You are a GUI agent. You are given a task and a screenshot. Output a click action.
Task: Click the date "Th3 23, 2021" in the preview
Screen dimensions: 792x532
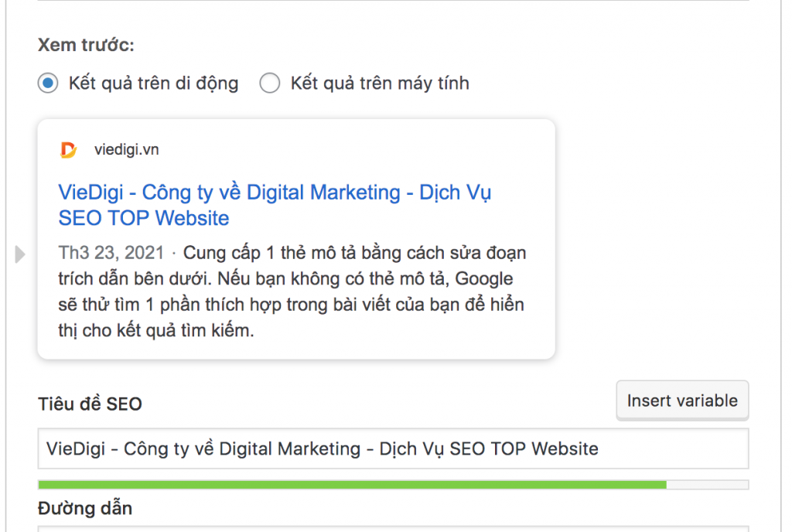(x=109, y=252)
